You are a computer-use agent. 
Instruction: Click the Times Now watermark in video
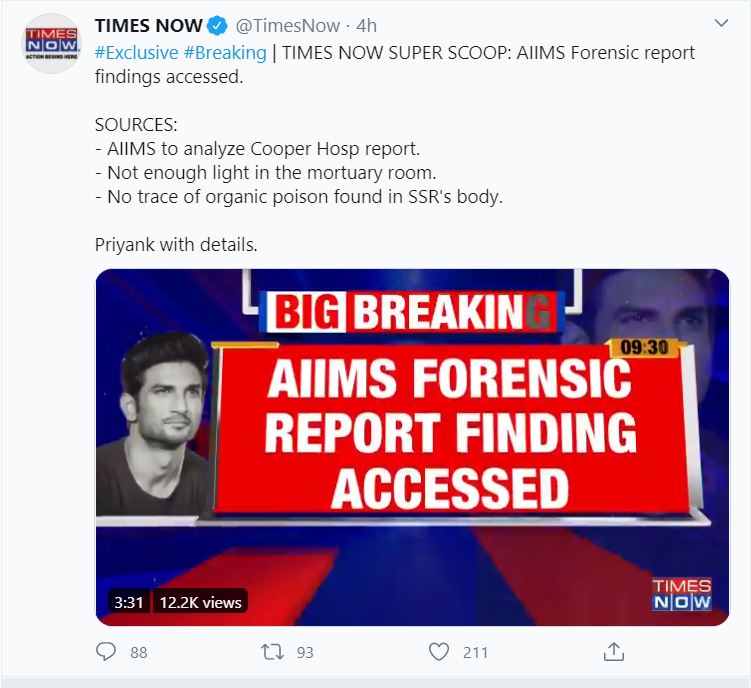tap(681, 594)
